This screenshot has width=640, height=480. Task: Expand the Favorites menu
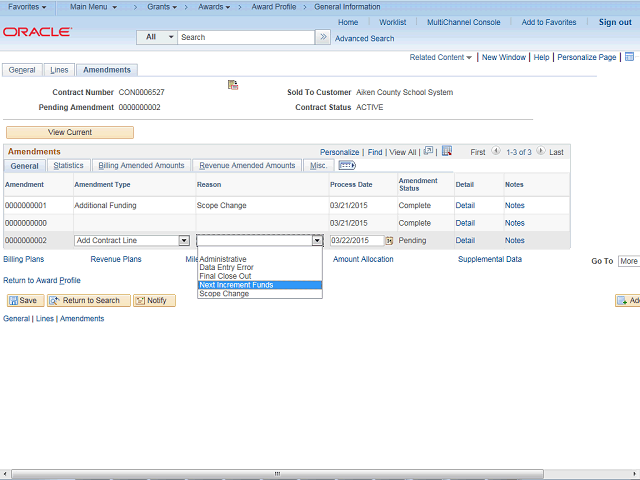pos(27,7)
